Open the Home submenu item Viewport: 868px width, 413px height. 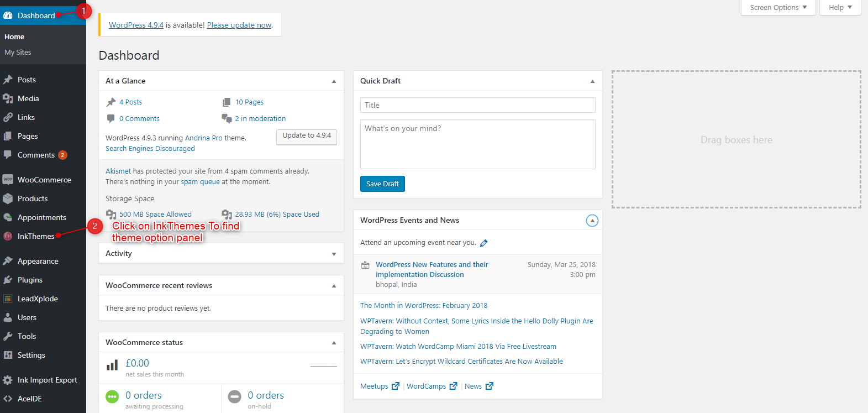point(14,36)
